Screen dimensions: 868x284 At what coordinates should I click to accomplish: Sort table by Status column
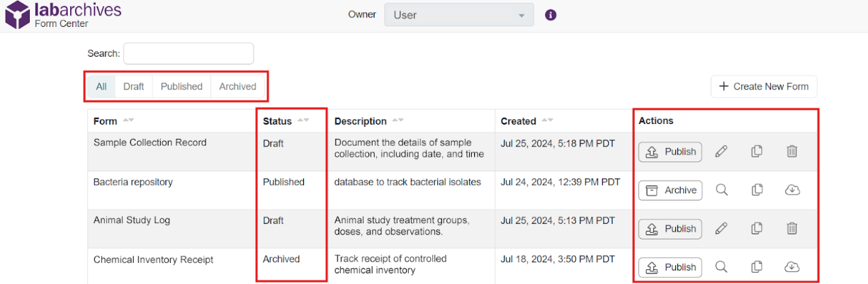(303, 121)
